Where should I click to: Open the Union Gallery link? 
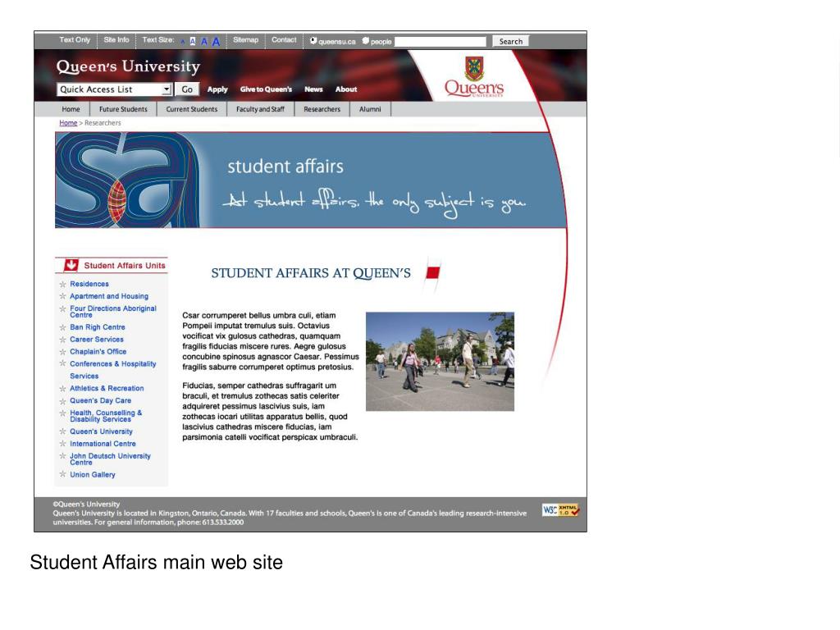(x=93, y=475)
